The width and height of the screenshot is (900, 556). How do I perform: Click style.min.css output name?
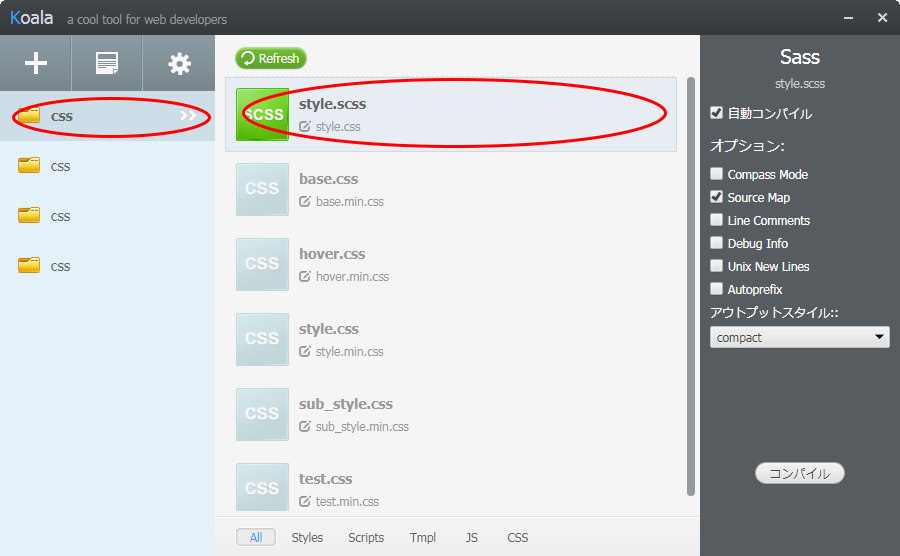pyautogui.click(x=350, y=352)
